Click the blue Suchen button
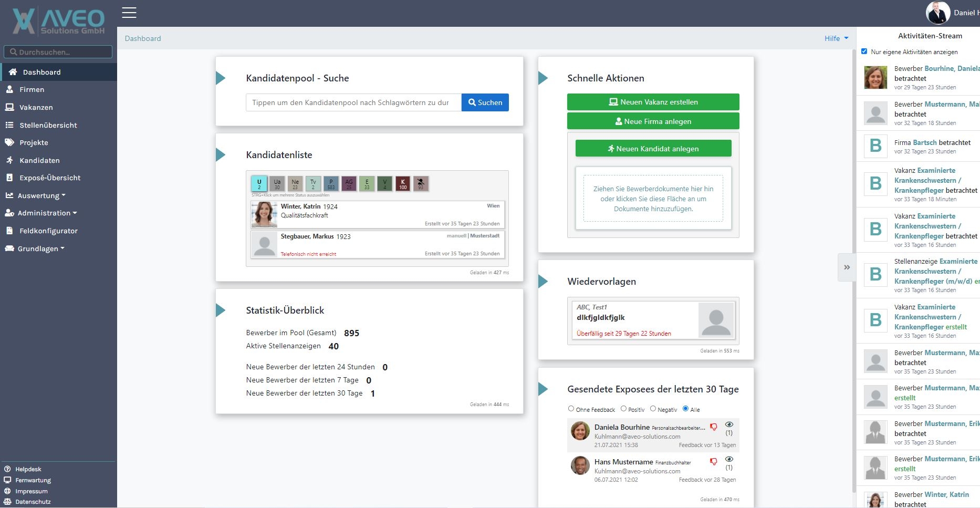The width and height of the screenshot is (980, 508). tap(485, 102)
